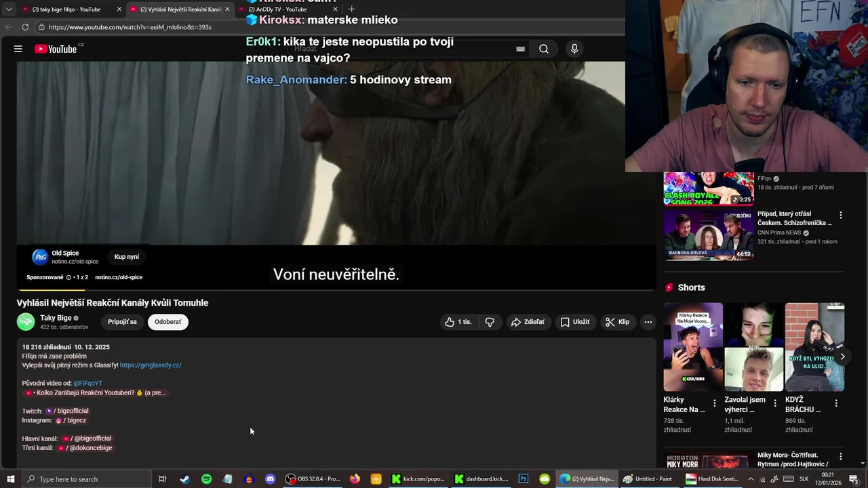The width and height of the screenshot is (868, 488).
Task: Open linked video 'Kolko Zarábajú Reakční Youtuberi?'
Action: tap(95, 392)
